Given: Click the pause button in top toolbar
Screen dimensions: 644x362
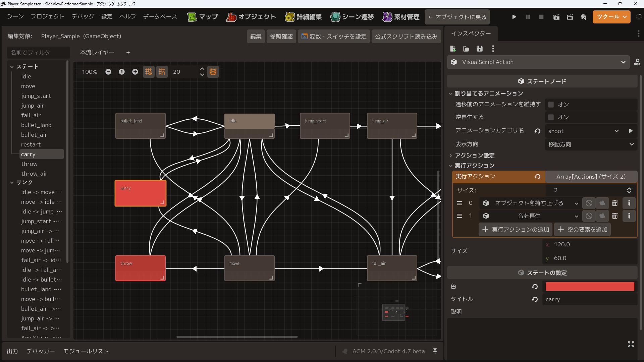Looking at the screenshot, I should point(528,17).
